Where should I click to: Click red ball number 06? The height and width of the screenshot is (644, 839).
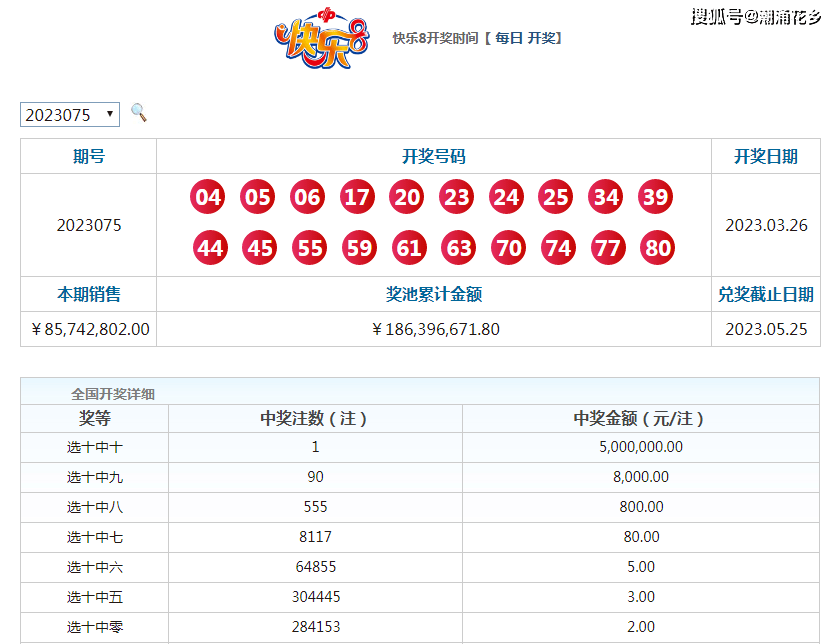(307, 197)
